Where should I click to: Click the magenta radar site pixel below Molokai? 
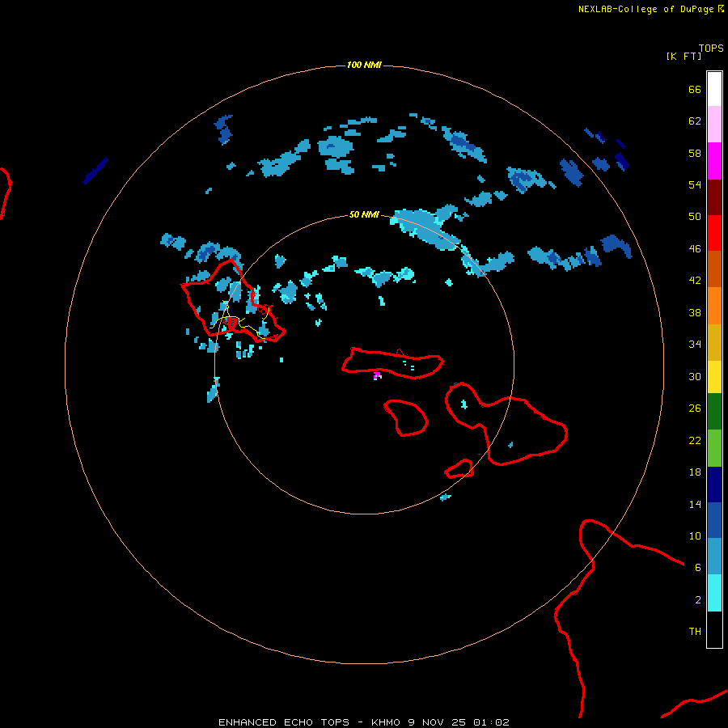(x=376, y=375)
